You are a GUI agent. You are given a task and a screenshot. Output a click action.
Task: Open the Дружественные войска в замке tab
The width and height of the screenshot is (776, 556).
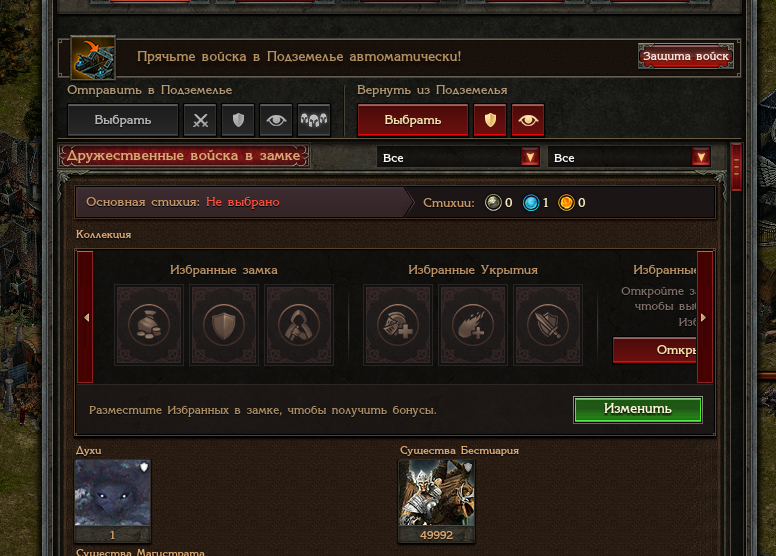click(184, 155)
